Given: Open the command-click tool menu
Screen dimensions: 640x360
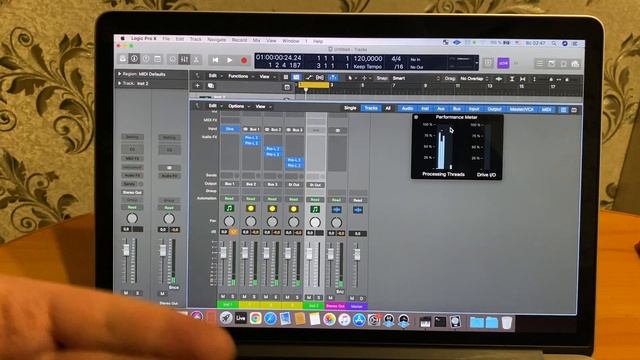Looking at the screenshot, I should tap(366, 78).
